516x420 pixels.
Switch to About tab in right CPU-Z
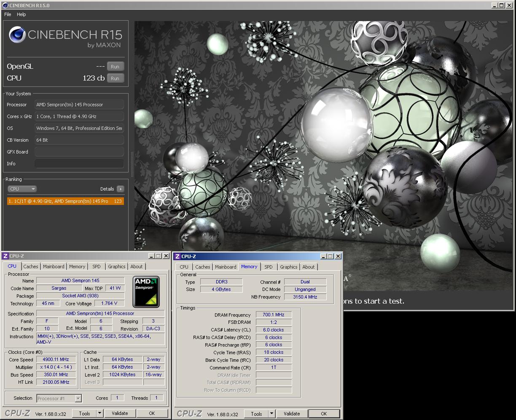[x=309, y=267]
